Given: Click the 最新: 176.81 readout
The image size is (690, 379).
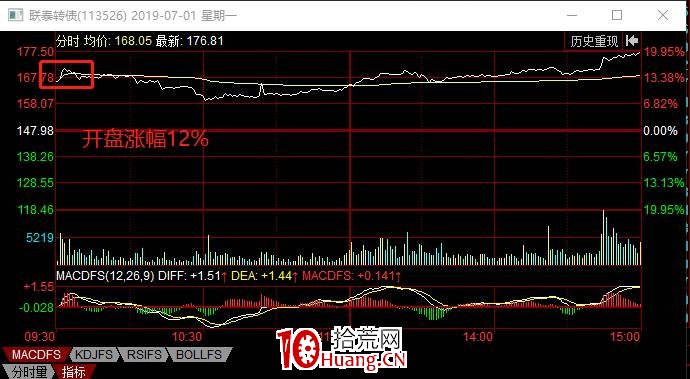Looking at the screenshot, I should click(x=189, y=41).
